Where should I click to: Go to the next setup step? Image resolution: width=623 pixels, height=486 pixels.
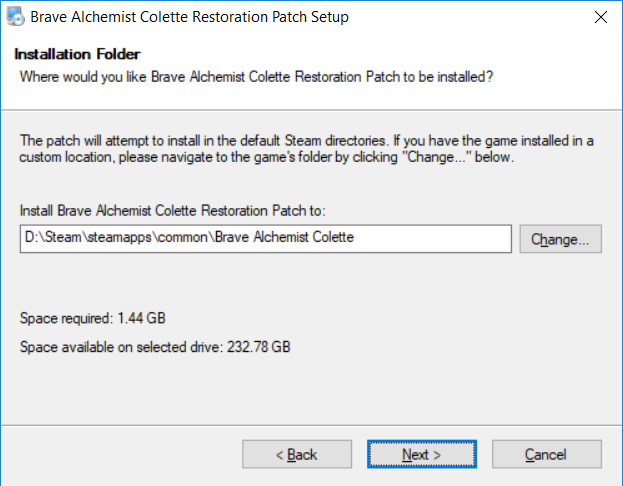pyautogui.click(x=421, y=454)
